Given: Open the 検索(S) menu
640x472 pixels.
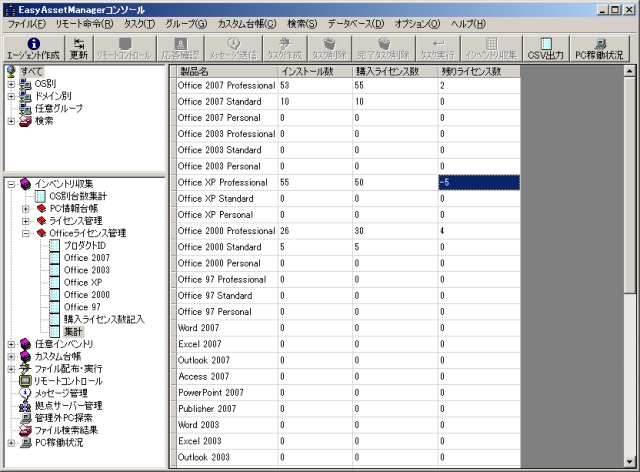Looking at the screenshot, I should pos(302,24).
